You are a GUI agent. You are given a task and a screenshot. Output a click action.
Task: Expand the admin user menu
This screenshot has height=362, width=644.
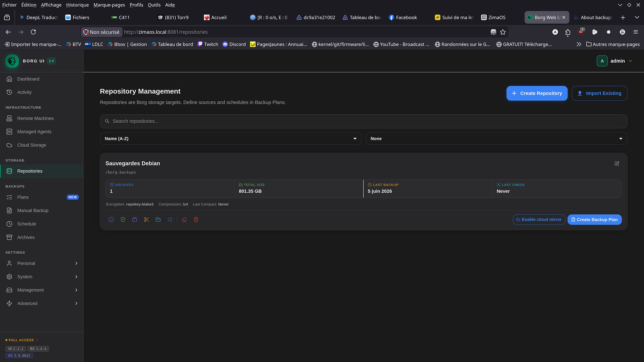[615, 61]
